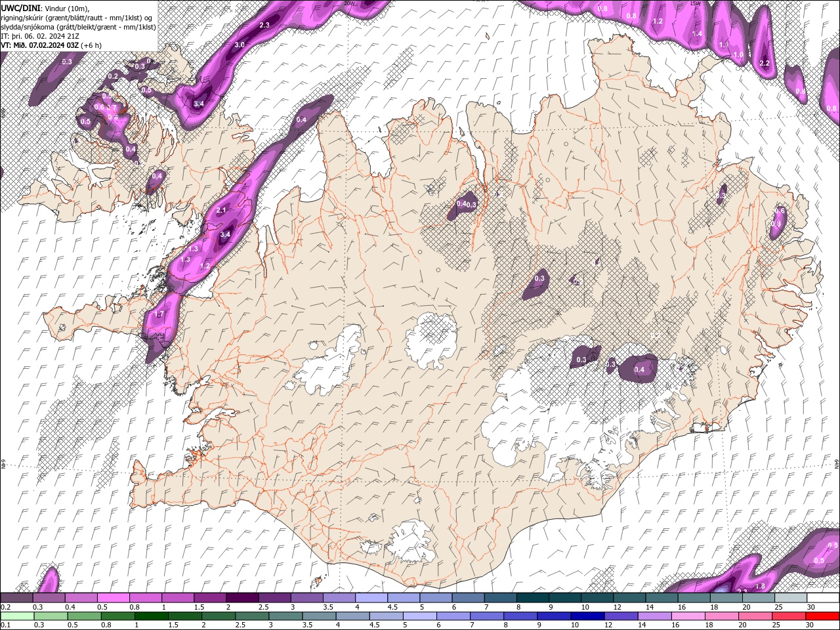
Task: Select the periwinkle 7 swatch in lower legend
Action: pyautogui.click(x=487, y=616)
